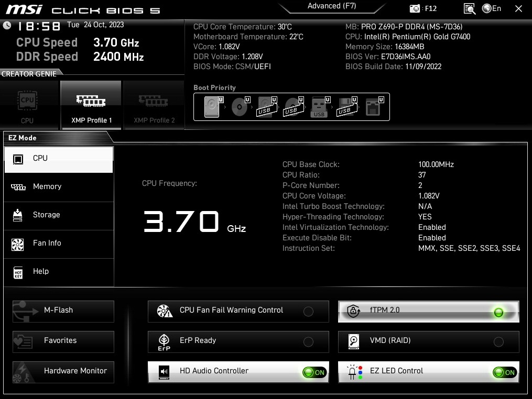Select the USB CD-ROM boot device icon
The height and width of the screenshot is (399, 532).
[293, 107]
